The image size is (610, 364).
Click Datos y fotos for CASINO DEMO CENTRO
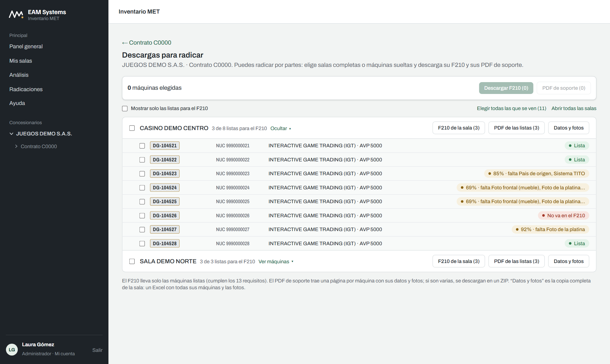[x=568, y=128]
